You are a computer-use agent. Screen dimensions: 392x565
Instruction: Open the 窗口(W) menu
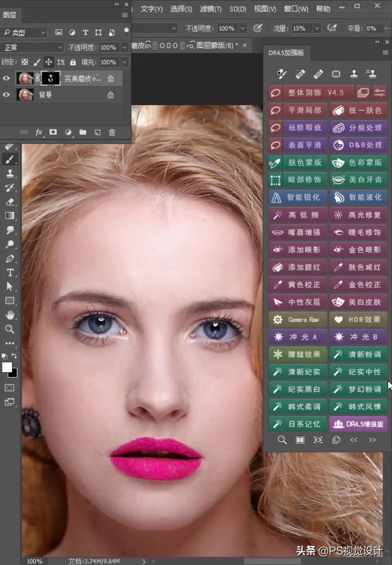(x=296, y=9)
